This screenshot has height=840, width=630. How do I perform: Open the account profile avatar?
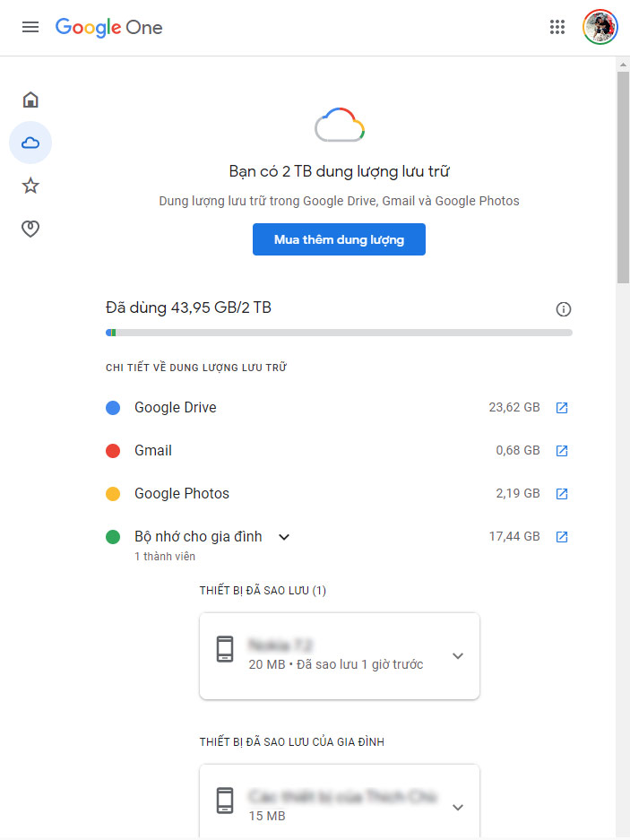pos(600,27)
